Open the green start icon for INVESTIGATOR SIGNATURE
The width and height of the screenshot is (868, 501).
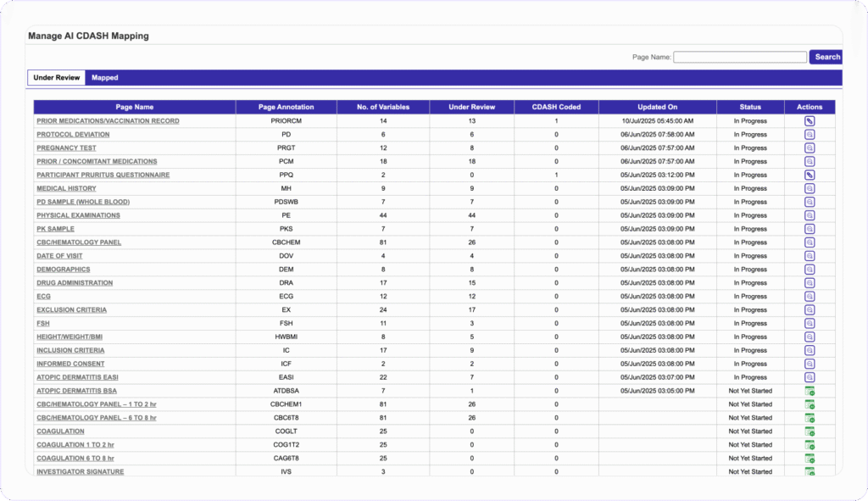[809, 471]
